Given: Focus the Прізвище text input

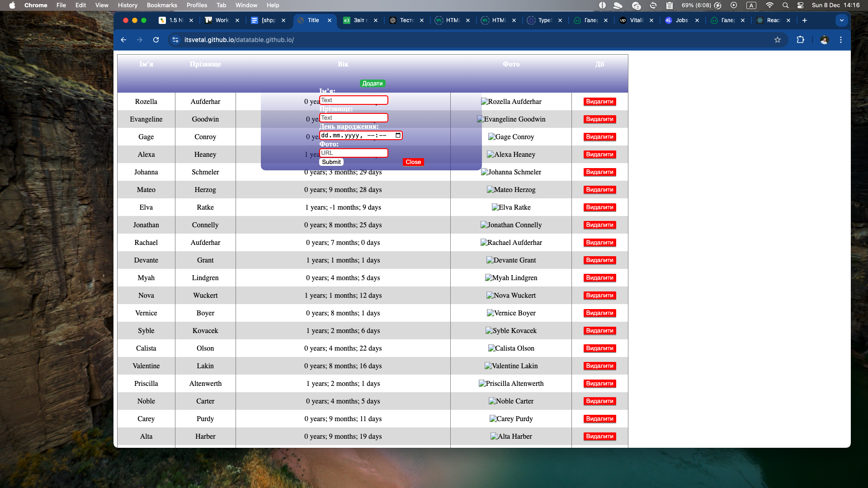Looking at the screenshot, I should pyautogui.click(x=354, y=117).
